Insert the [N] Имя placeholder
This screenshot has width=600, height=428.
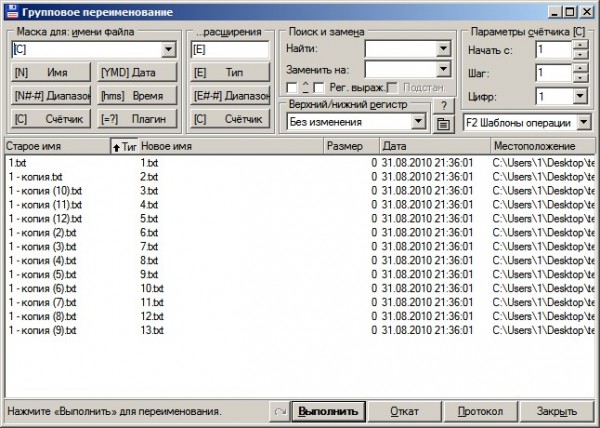(x=51, y=72)
